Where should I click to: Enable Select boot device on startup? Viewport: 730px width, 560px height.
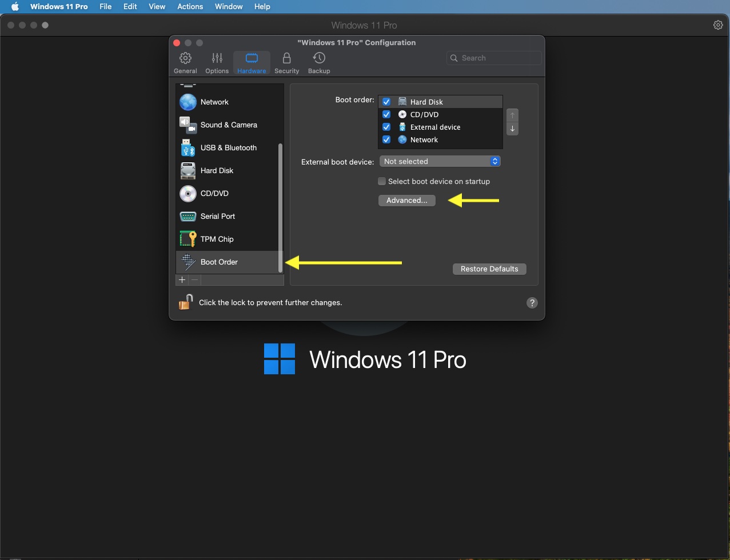(x=382, y=181)
